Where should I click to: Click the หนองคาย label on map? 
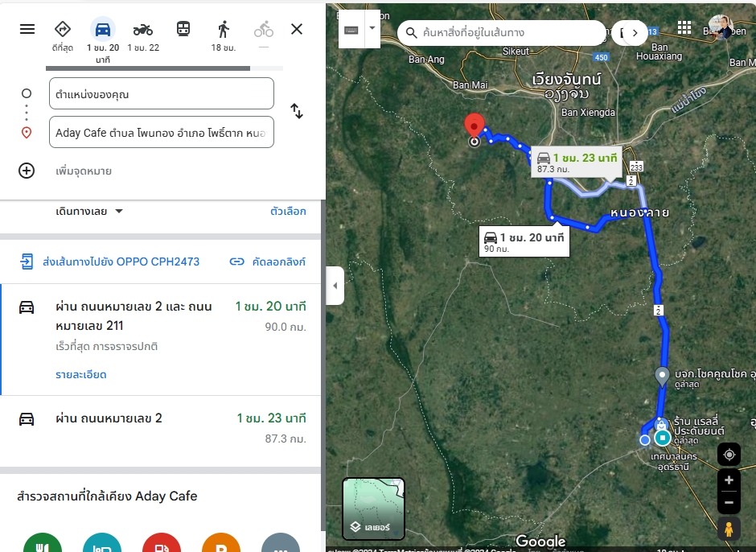[x=639, y=212]
